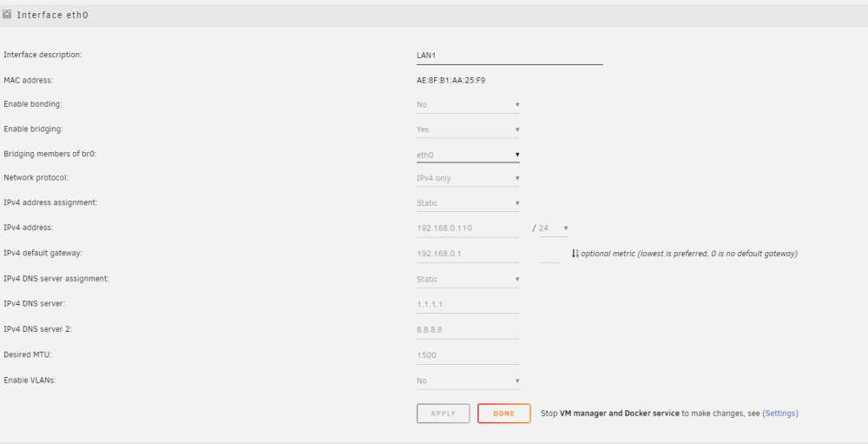Click the Enable bridging label

tap(33, 129)
